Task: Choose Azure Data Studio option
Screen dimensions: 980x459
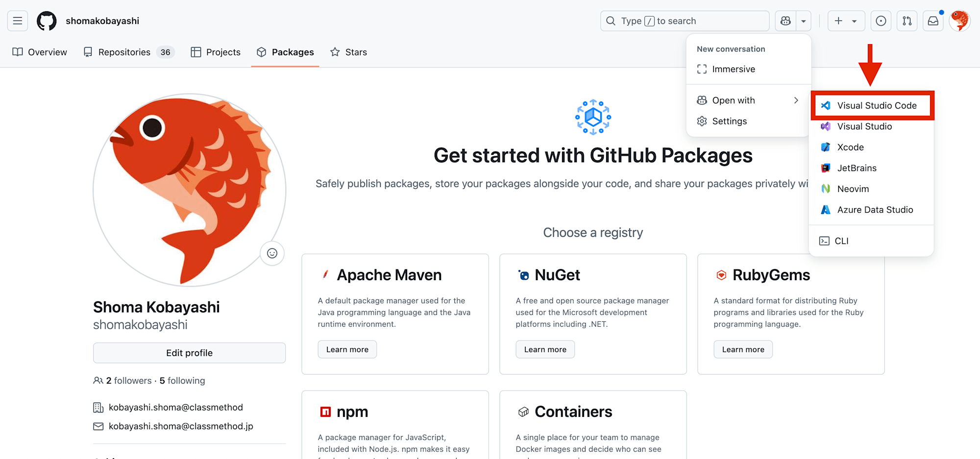Action: tap(872, 210)
